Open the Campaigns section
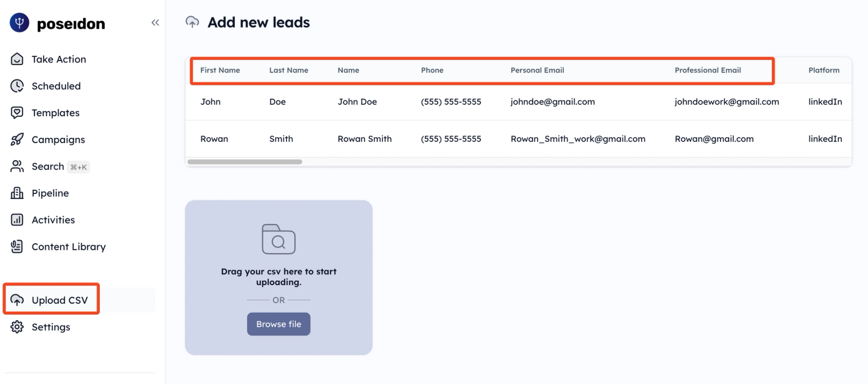Viewport: 868px width, 384px height. tap(58, 139)
